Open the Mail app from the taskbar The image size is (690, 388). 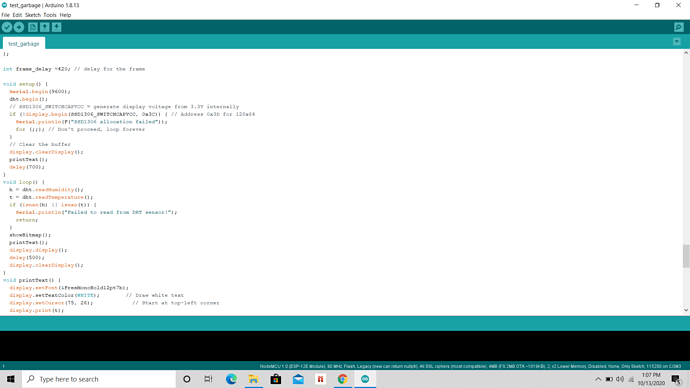[298, 379]
